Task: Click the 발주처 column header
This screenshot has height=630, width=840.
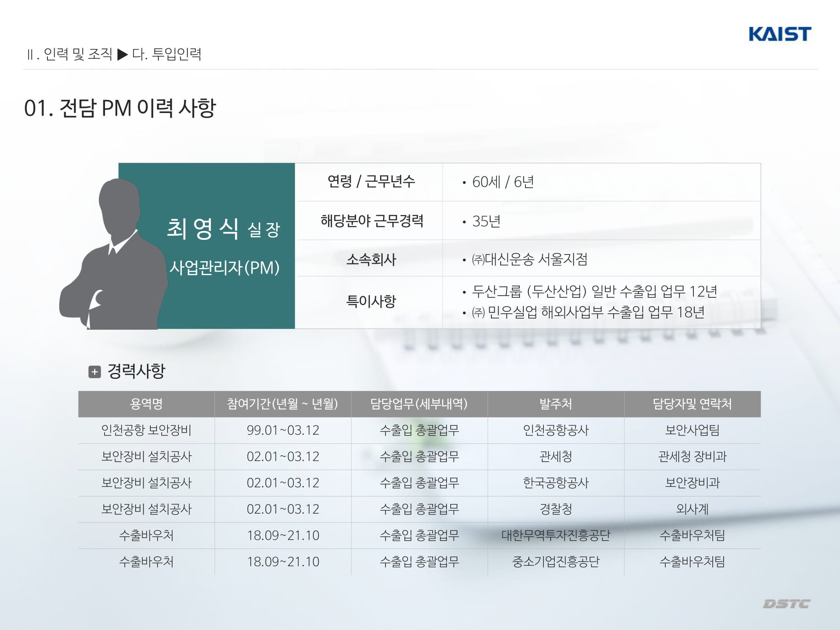Action: coord(556,404)
